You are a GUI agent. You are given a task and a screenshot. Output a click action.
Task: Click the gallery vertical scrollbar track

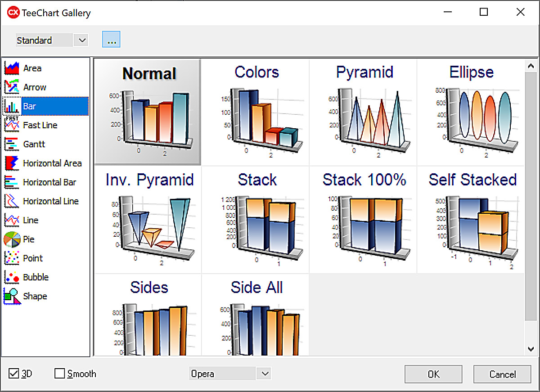[531, 207]
